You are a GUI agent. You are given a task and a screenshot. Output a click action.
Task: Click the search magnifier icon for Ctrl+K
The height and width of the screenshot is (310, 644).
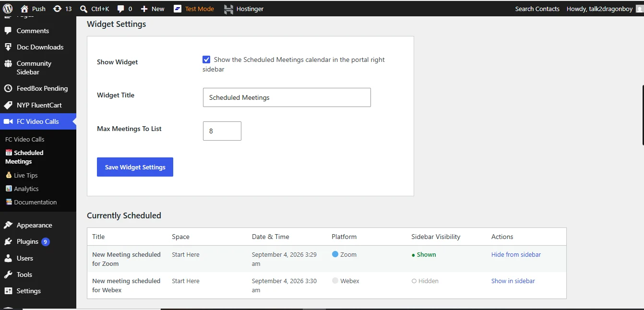point(83,9)
